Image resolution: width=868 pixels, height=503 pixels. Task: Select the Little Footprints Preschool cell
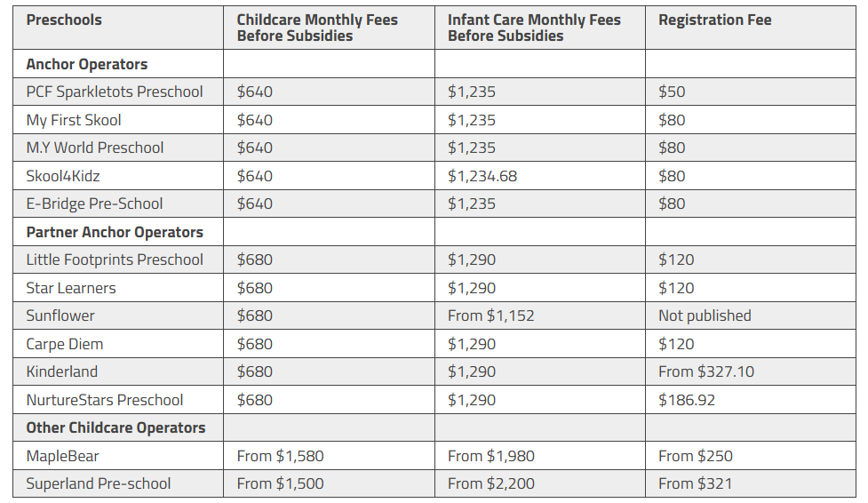click(118, 259)
